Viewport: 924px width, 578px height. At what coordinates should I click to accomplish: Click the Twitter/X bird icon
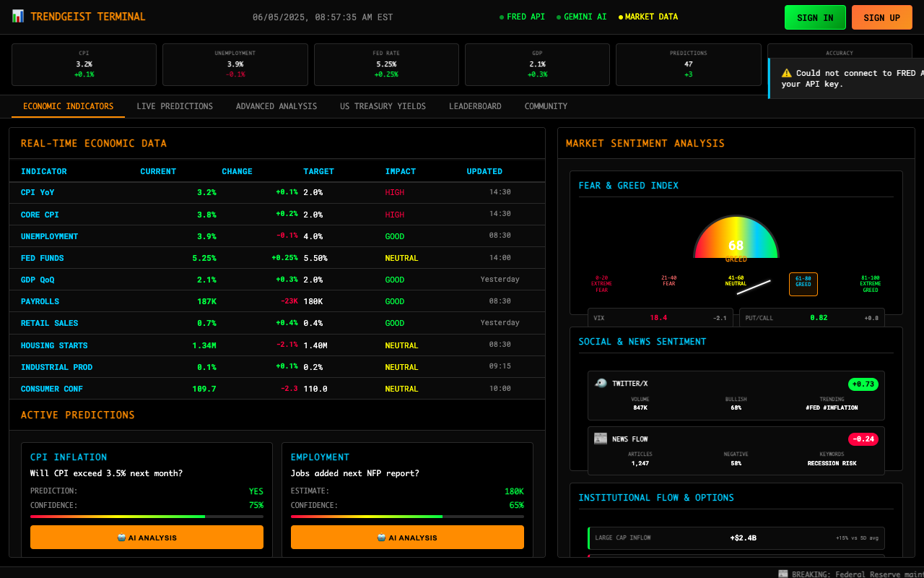point(601,384)
